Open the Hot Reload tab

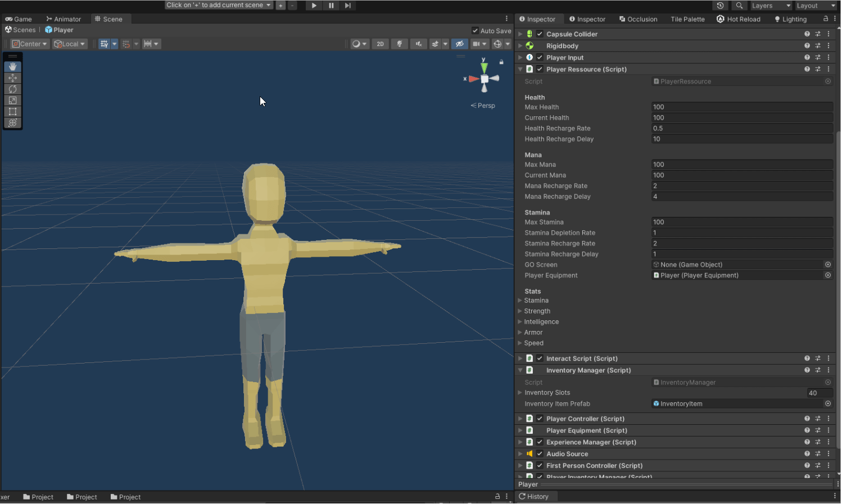(x=739, y=19)
